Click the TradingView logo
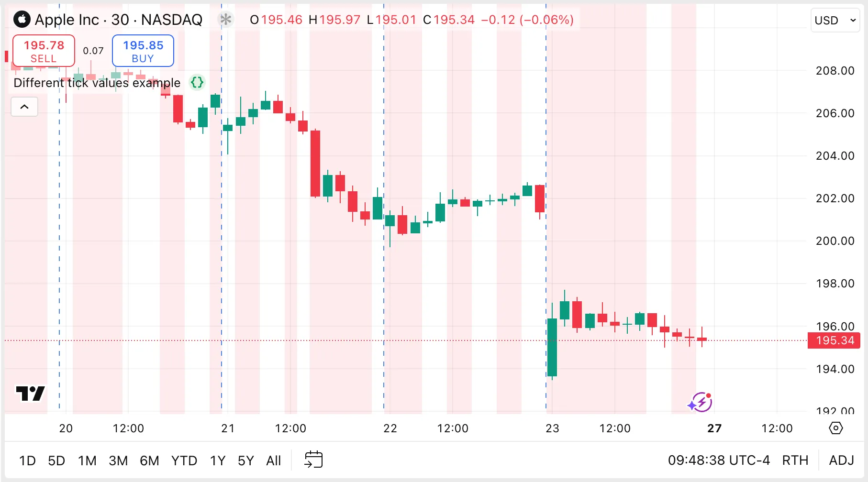Screen dimensions: 868x482 pos(30,394)
